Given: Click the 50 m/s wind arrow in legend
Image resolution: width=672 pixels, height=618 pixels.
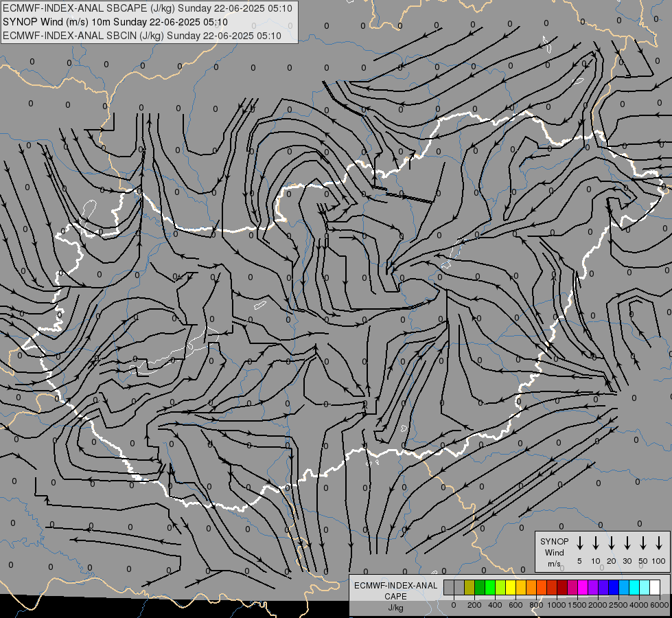Looking at the screenshot, I should point(643,542).
